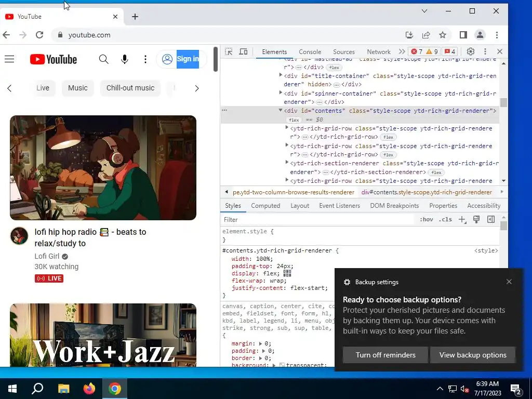The height and width of the screenshot is (399, 532).
Task: Toggle .cls element classes panel
Action: (445, 220)
